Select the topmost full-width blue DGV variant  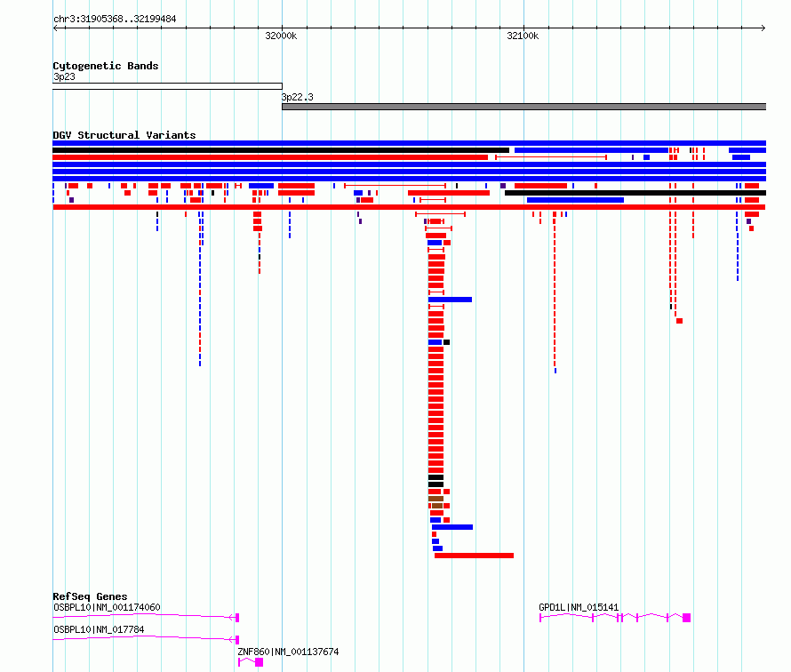point(409,143)
